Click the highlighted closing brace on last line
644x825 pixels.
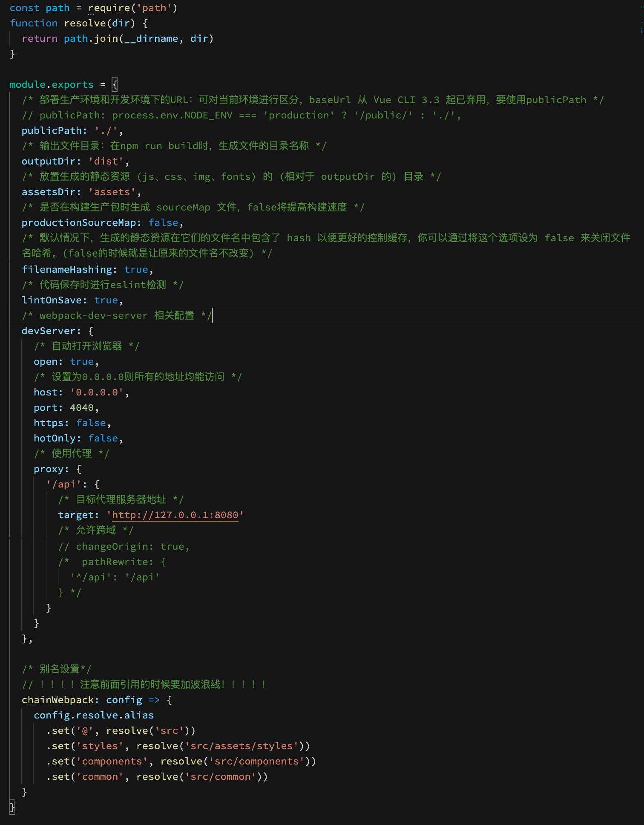point(12,807)
